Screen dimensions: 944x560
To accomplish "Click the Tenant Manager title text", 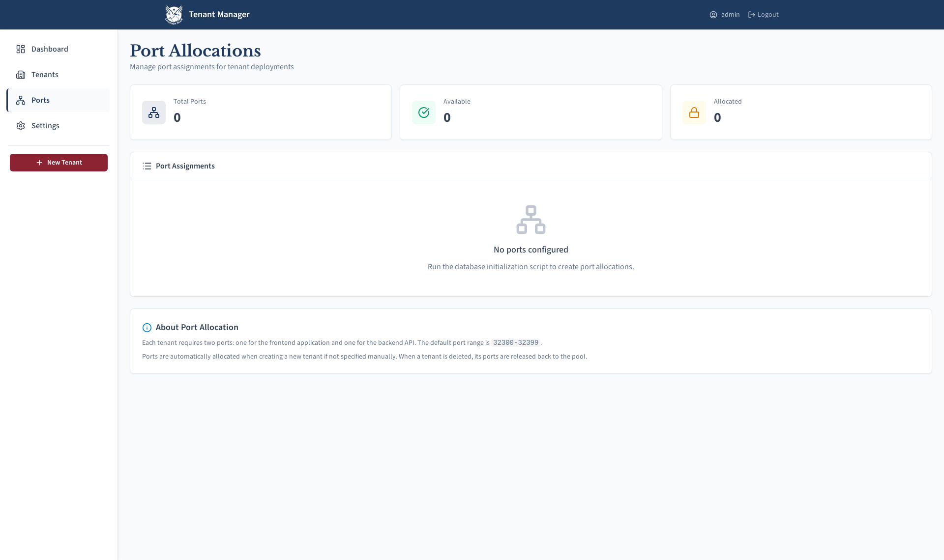I will (x=219, y=15).
